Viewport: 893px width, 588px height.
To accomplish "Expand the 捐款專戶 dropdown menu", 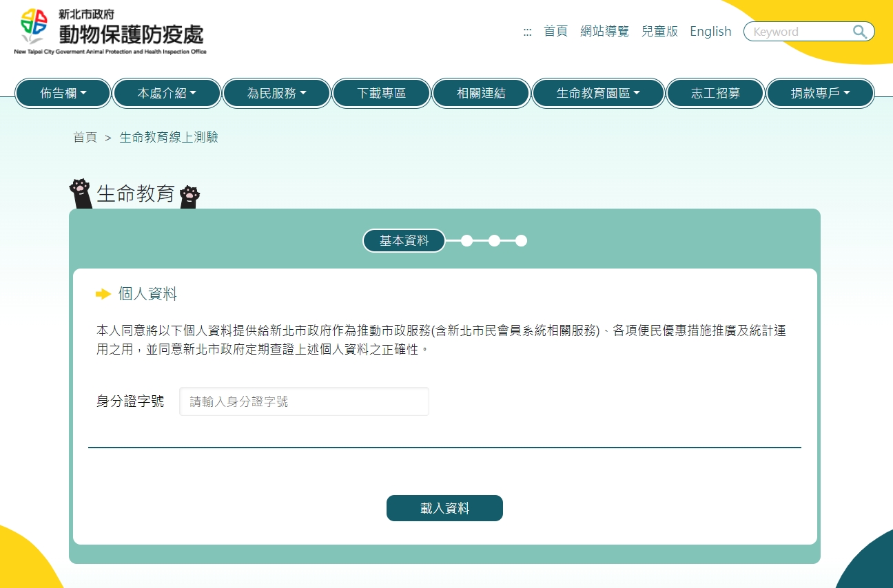I will click(x=820, y=94).
